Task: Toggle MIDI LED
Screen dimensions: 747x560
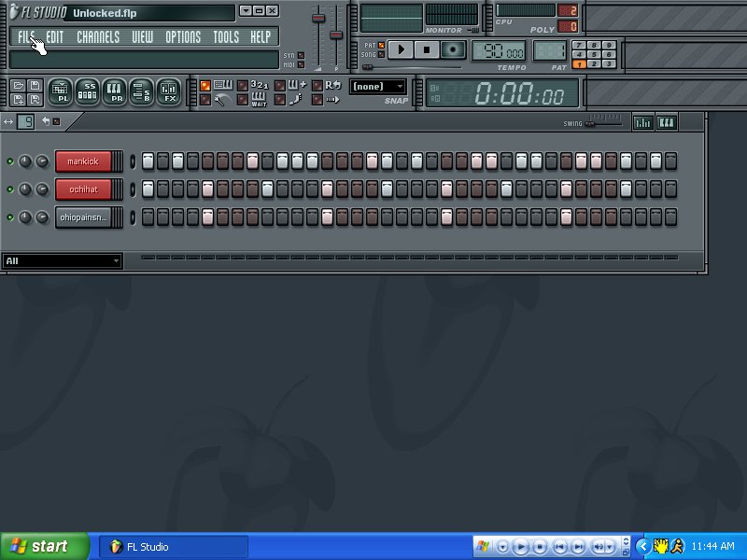Action: pyautogui.click(x=301, y=64)
